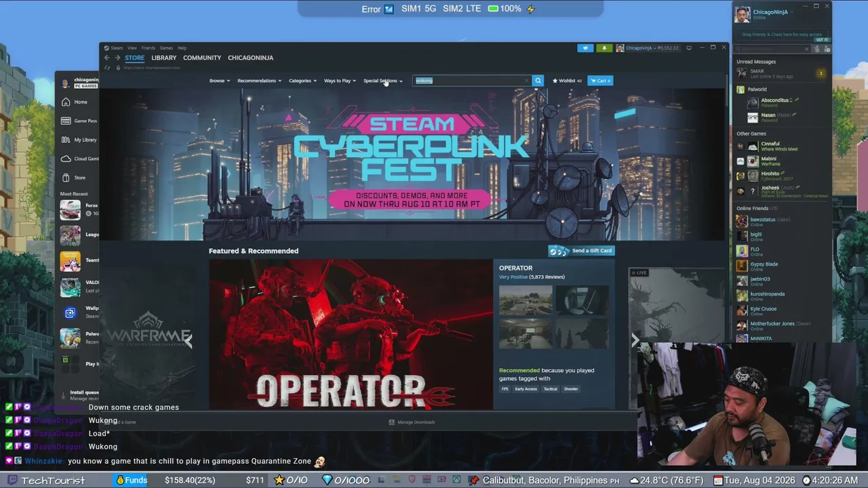Image resolution: width=868 pixels, height=488 pixels.
Task: Open the Steam Cyberpunk Fest banner
Action: tap(412, 164)
